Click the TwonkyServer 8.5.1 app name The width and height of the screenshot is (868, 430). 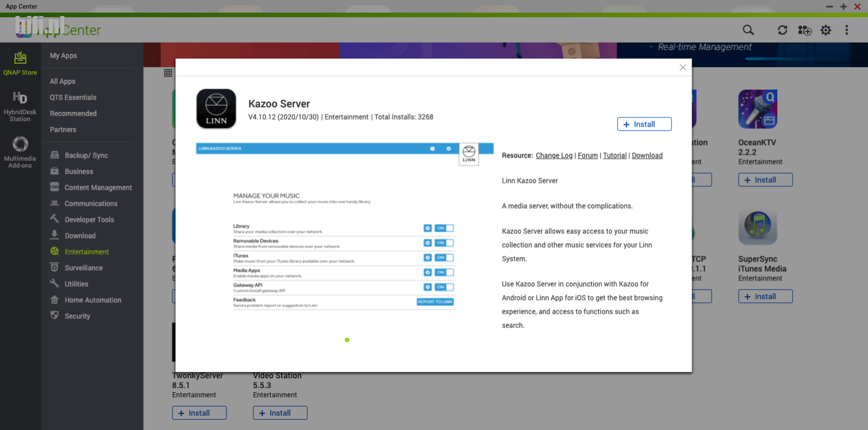click(197, 381)
